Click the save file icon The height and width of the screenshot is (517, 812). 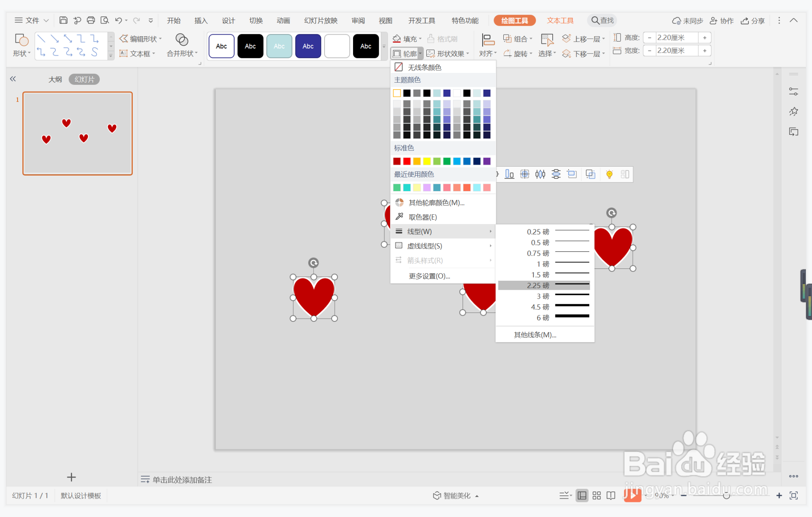(63, 20)
